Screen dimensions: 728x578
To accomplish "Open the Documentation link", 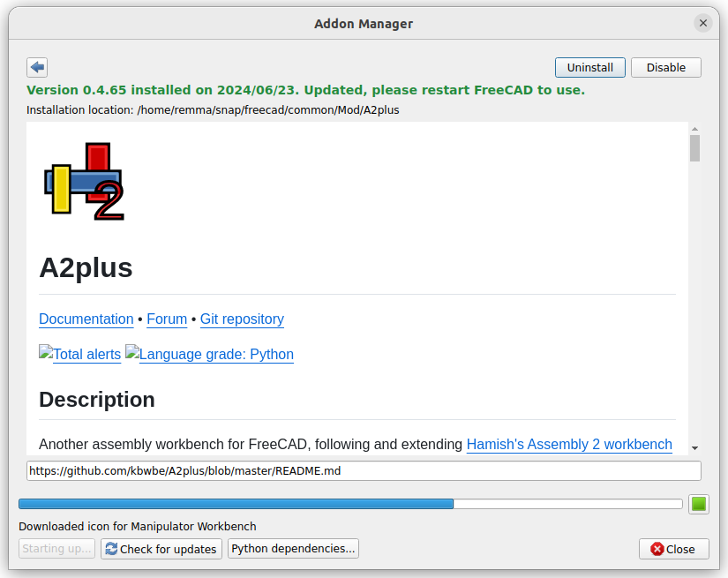I will 86,319.
